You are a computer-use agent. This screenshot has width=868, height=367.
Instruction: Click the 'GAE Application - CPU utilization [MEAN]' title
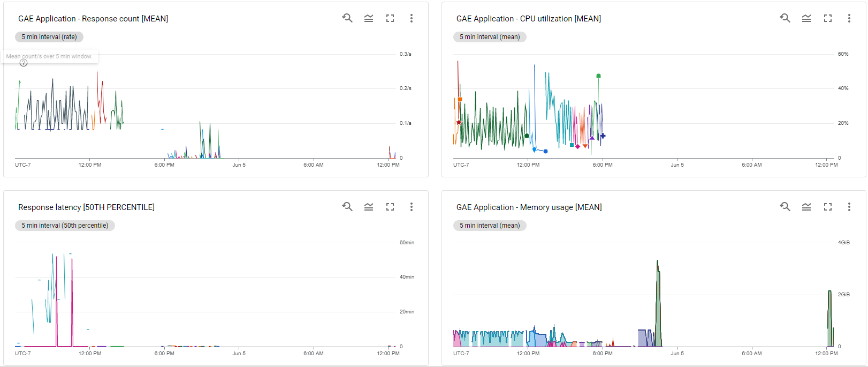click(x=529, y=19)
